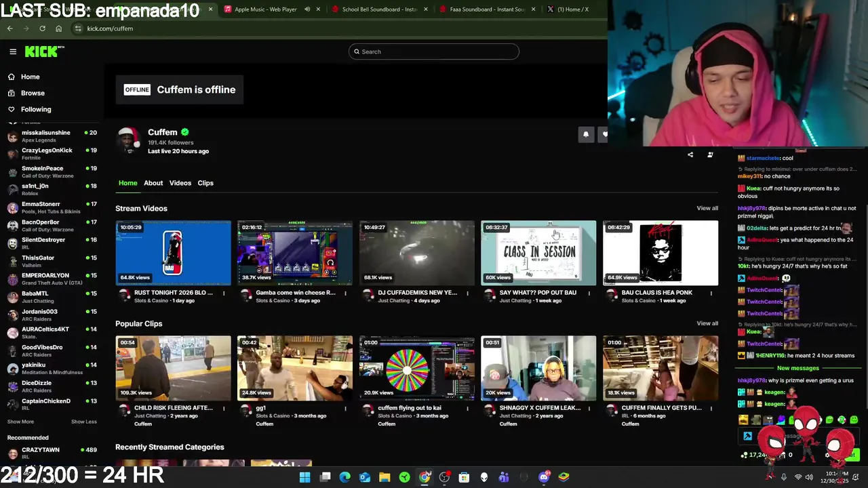Open Outlook from the taskbar
Screen dimensions: 868x488
coord(365,477)
